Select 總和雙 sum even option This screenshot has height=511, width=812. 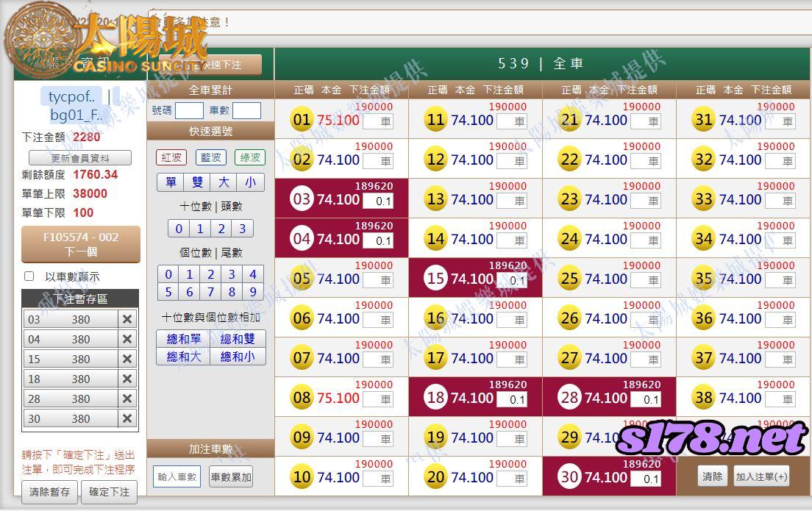click(238, 339)
